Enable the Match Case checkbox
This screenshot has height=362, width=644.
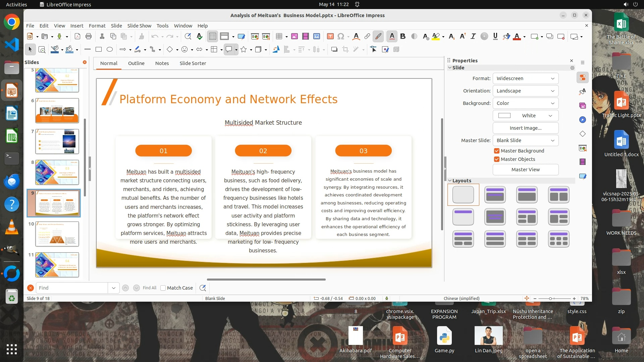163,288
